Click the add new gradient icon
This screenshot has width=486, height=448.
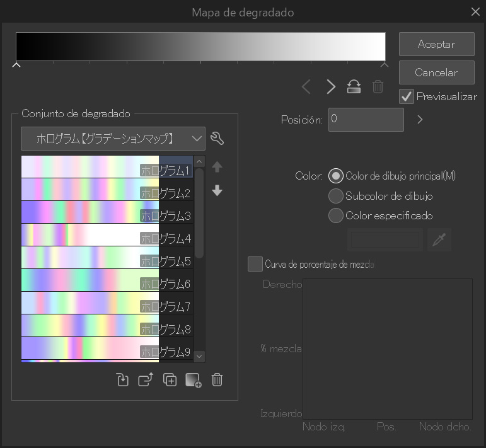pyautogui.click(x=193, y=380)
